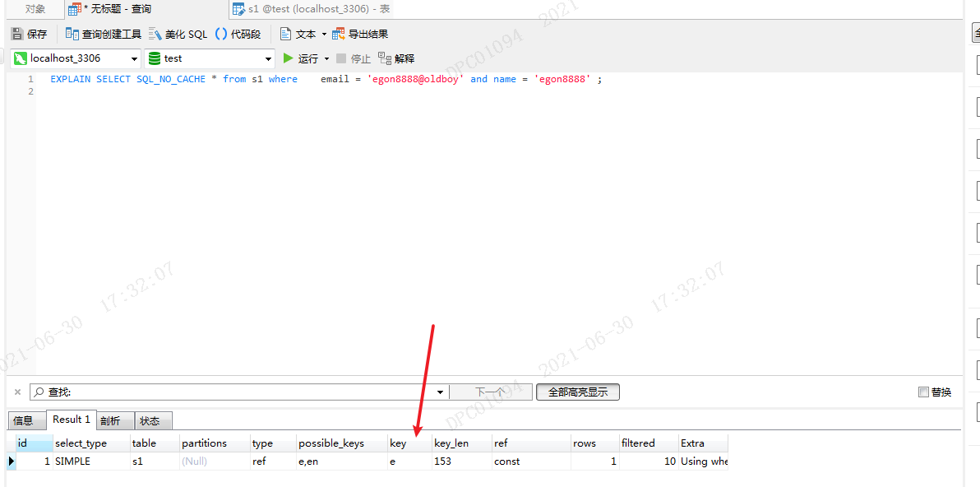The width and height of the screenshot is (980, 487).
Task: Click the ref column header
Action: tap(531, 443)
